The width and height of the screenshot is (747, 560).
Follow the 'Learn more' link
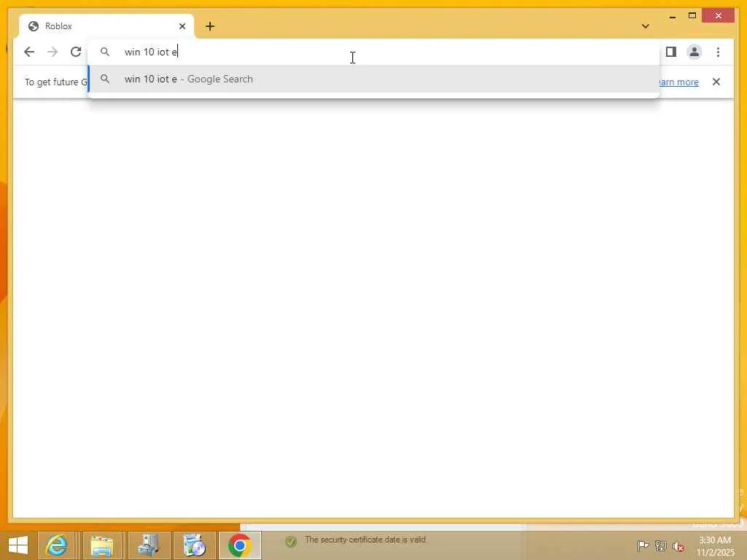(x=678, y=82)
